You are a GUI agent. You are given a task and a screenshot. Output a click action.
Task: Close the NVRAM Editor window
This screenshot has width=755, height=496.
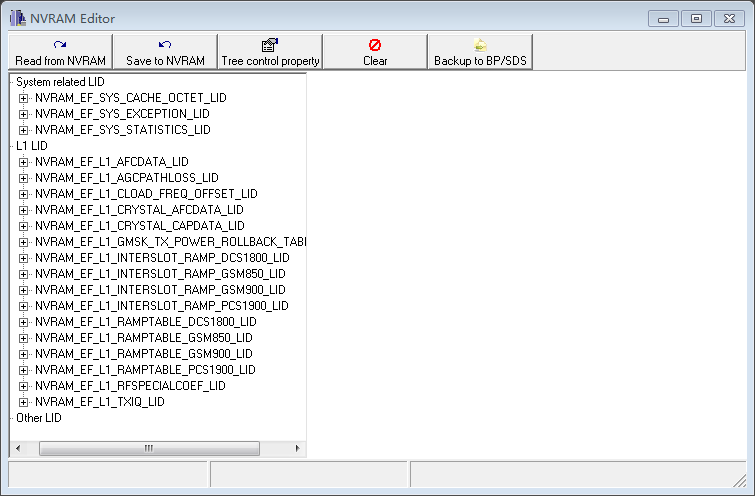(x=729, y=19)
